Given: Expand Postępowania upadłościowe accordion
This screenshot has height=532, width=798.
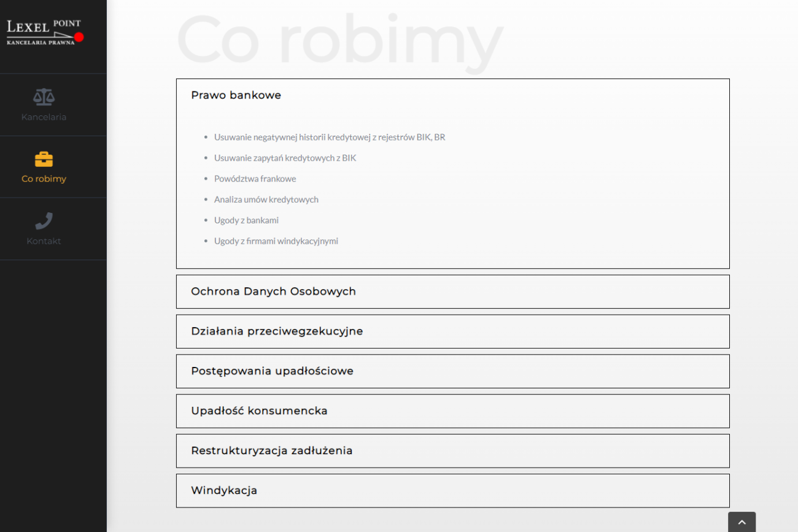Looking at the screenshot, I should point(272,371).
